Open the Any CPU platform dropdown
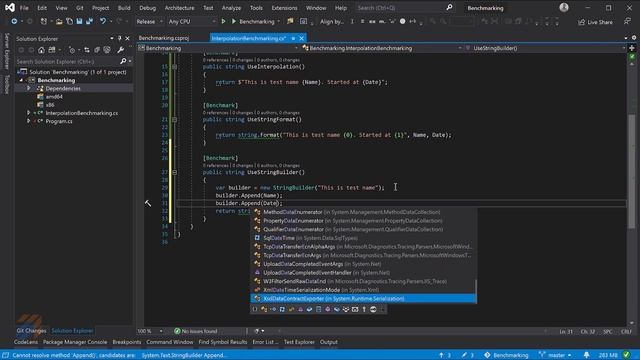 pos(191,21)
